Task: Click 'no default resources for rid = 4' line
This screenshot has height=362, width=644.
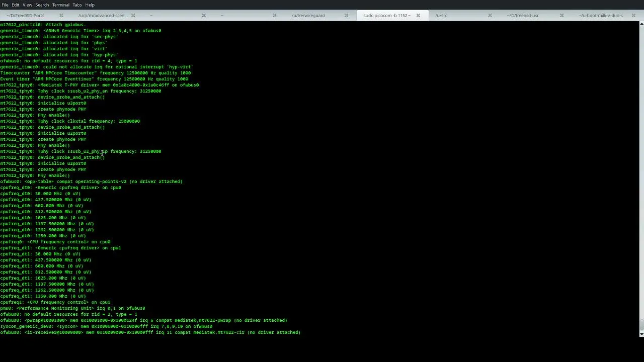Action: [68, 61]
